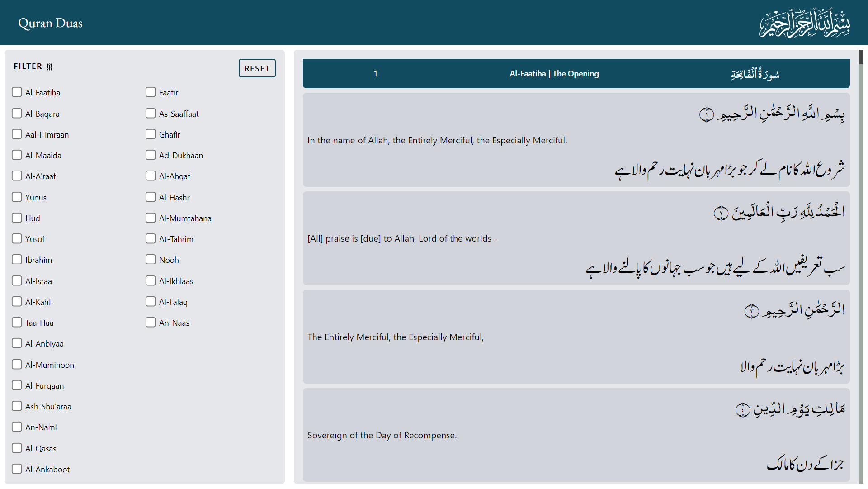The image size is (868, 489).
Task: Check the Taa-Haa checkbox
Action: tap(17, 322)
